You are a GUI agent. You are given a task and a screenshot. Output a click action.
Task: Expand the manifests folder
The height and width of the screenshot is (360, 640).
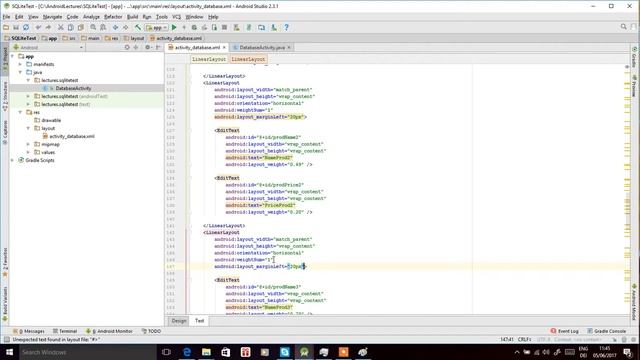tap(20, 64)
